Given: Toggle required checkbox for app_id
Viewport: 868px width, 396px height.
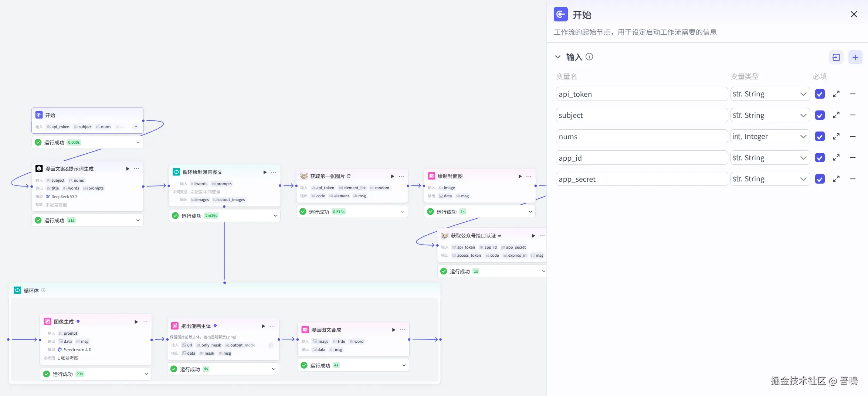Looking at the screenshot, I should tap(820, 158).
